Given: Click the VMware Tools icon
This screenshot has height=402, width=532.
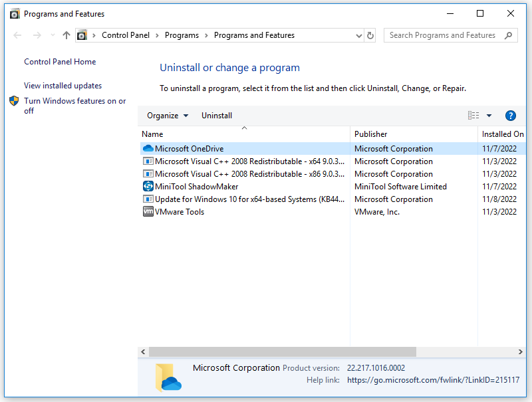Looking at the screenshot, I should [x=148, y=212].
